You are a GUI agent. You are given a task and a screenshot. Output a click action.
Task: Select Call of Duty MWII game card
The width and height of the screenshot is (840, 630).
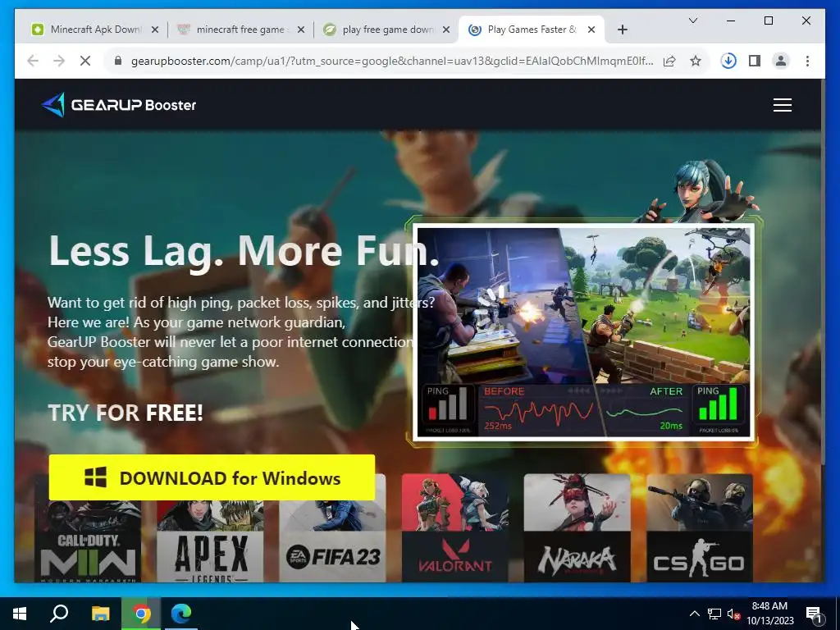89,541
